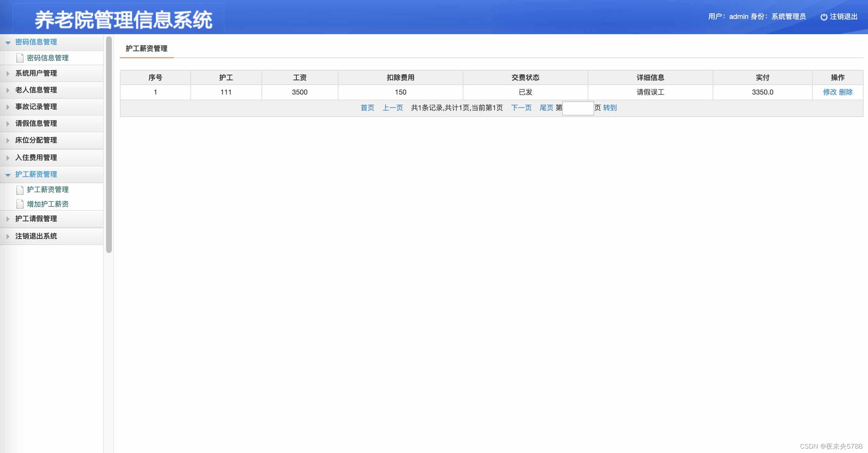
Task: Click the sidebar vertical scrollbar
Action: click(x=109, y=144)
